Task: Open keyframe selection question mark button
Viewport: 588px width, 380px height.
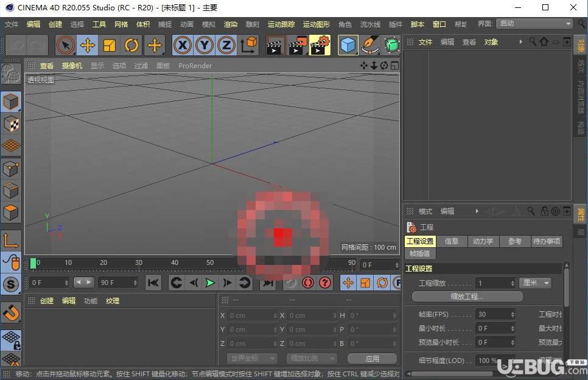Action: (x=325, y=283)
